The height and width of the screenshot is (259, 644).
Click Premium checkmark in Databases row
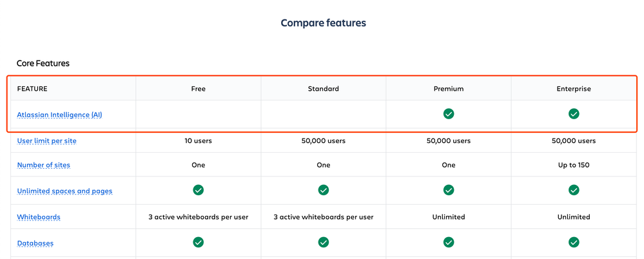pos(449,242)
